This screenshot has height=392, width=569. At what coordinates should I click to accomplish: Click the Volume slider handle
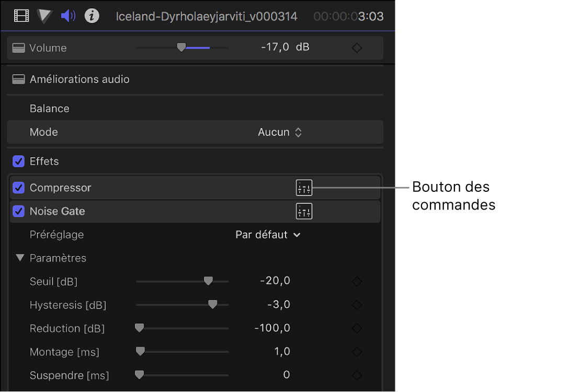(181, 48)
